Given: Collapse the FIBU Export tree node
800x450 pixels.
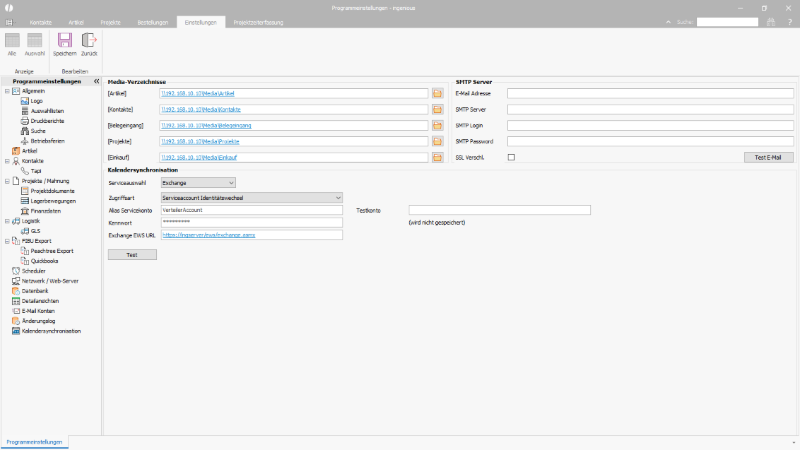Looking at the screenshot, I should (7, 241).
